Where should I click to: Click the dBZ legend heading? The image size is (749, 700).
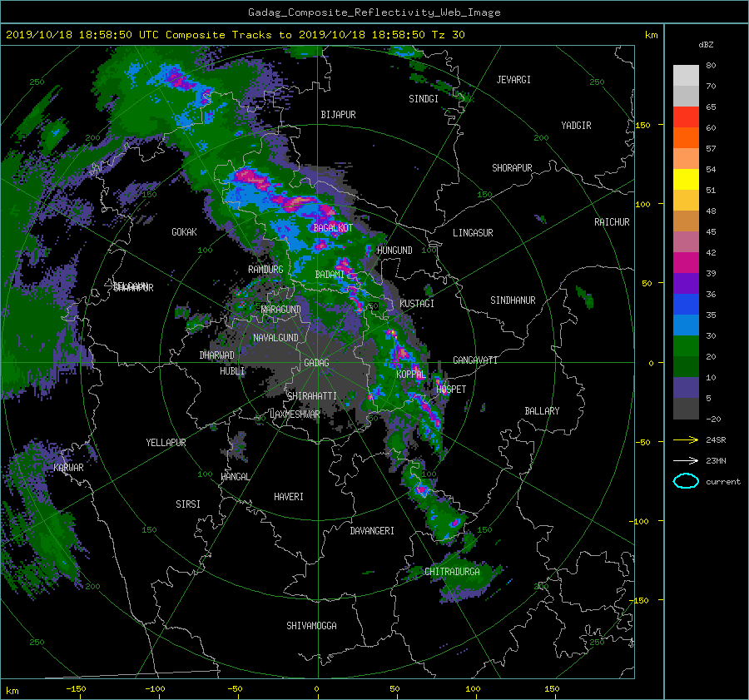click(x=706, y=45)
